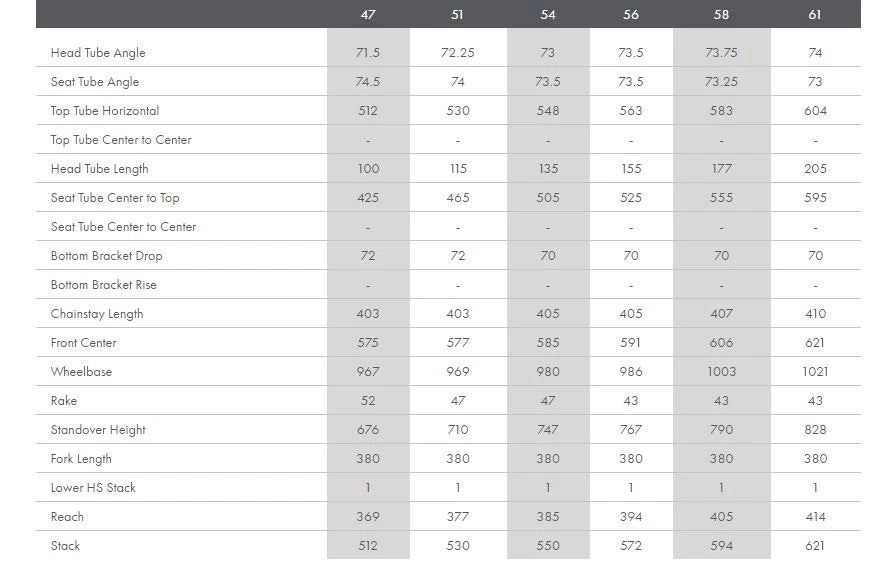The image size is (874, 573).
Task: Click the Head Tube Angle row label
Action: click(98, 53)
